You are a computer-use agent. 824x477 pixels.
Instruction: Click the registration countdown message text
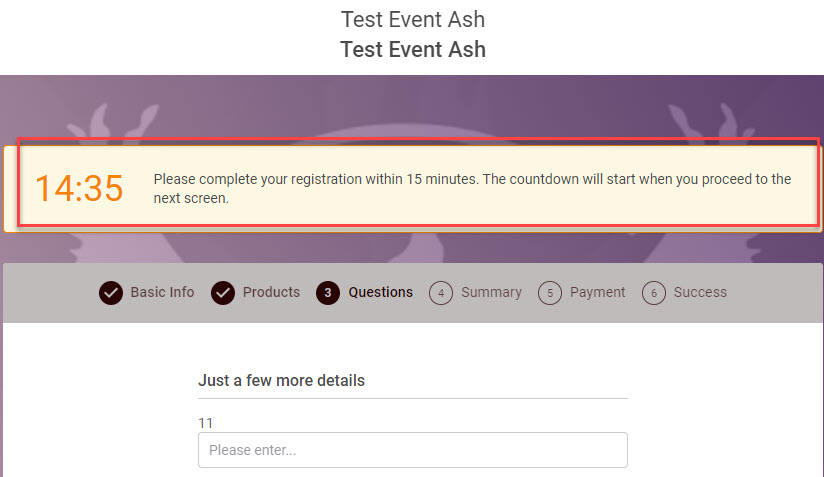(471, 188)
